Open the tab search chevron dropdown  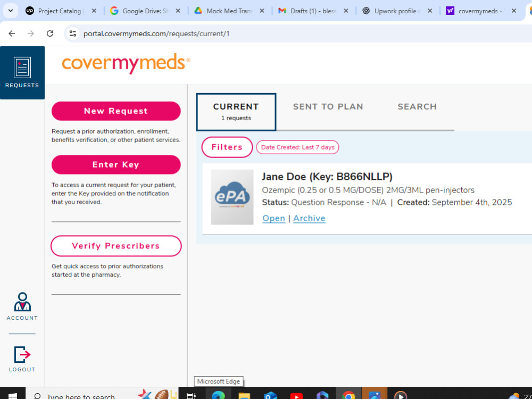click(x=11, y=11)
